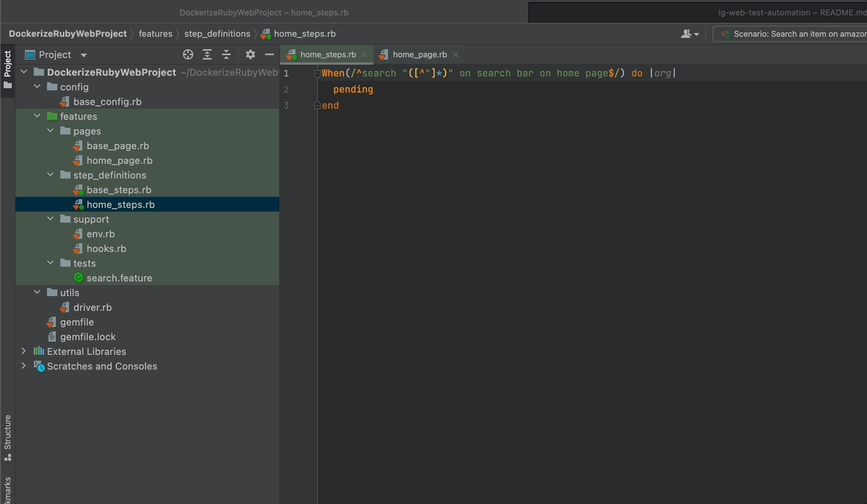The image size is (867, 504).
Task: Click the Scratches and Consoles icon
Action: pyautogui.click(x=39, y=366)
